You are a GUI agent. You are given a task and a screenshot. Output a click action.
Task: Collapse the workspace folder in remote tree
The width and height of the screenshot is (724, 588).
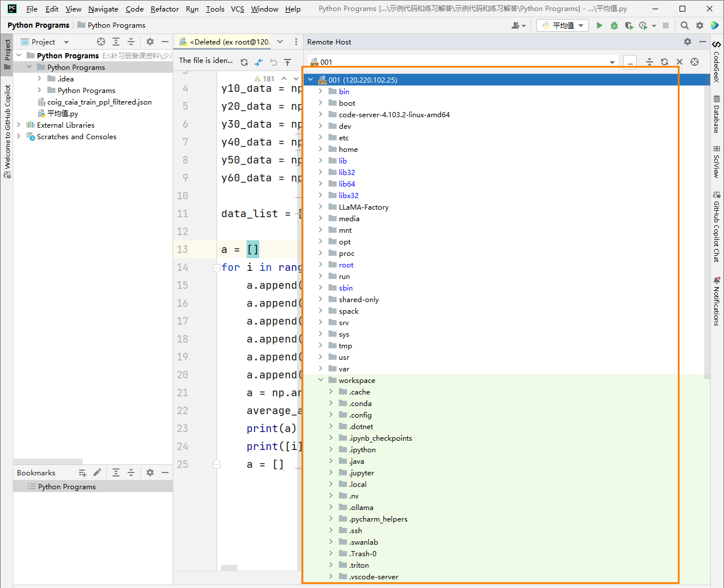click(x=321, y=380)
